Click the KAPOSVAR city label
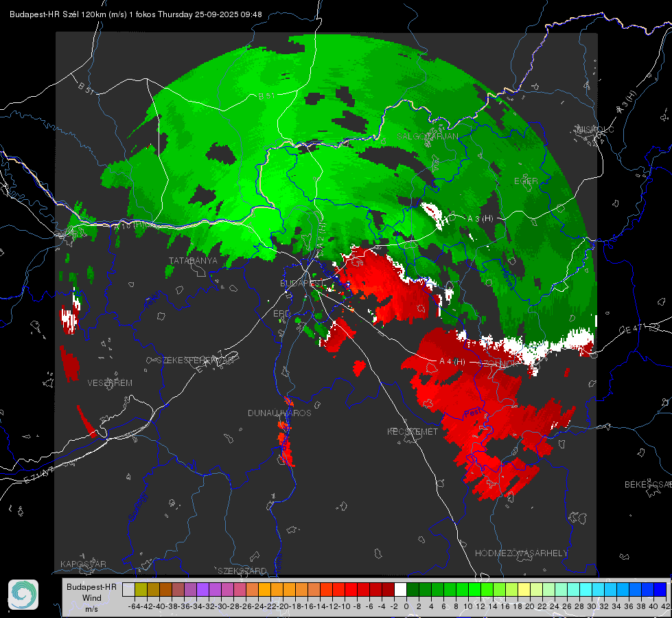The image size is (672, 618). click(x=83, y=564)
